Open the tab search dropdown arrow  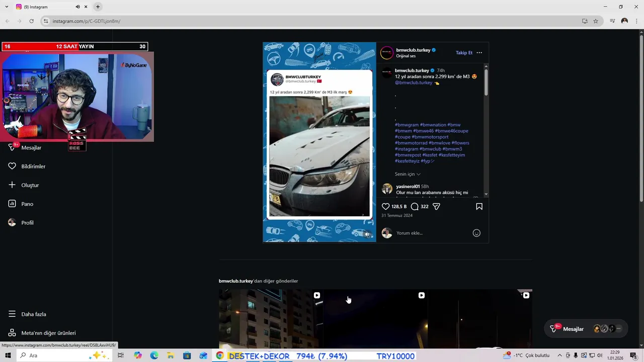(x=7, y=7)
